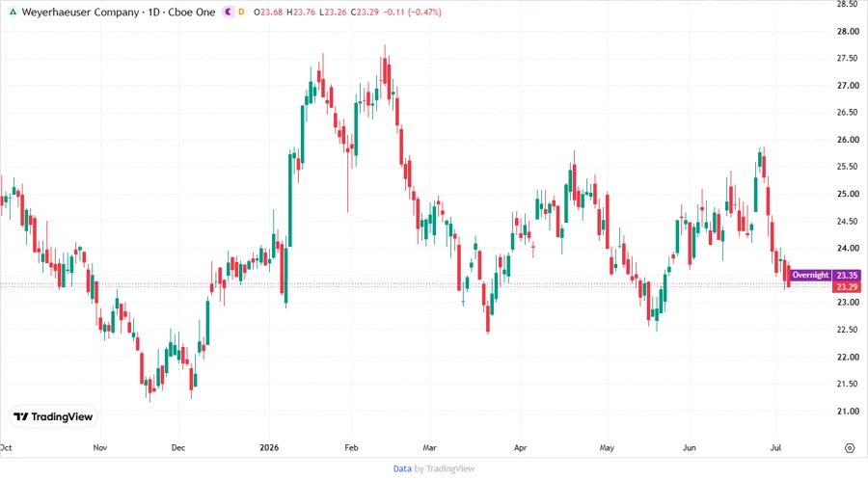Click the 2026 label on time axis

coord(269,447)
